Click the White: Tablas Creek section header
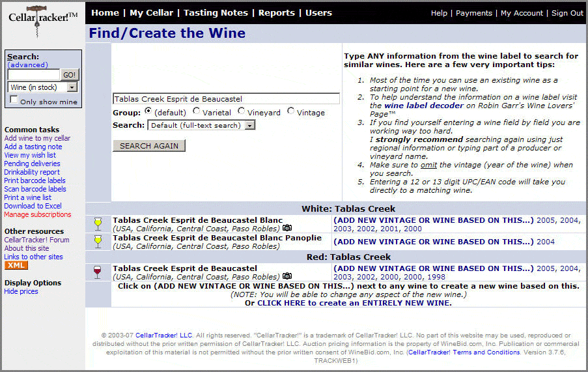The image size is (588, 372). point(348,209)
